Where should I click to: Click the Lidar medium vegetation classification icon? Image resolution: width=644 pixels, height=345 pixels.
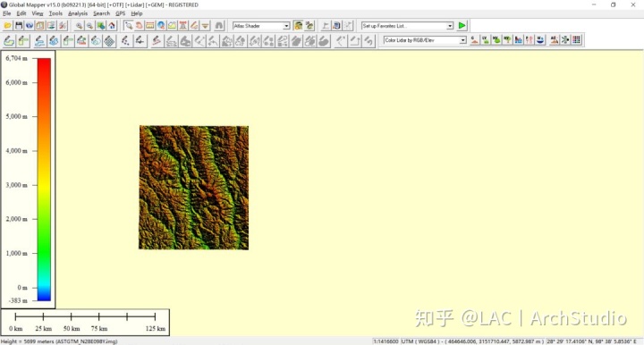click(496, 40)
